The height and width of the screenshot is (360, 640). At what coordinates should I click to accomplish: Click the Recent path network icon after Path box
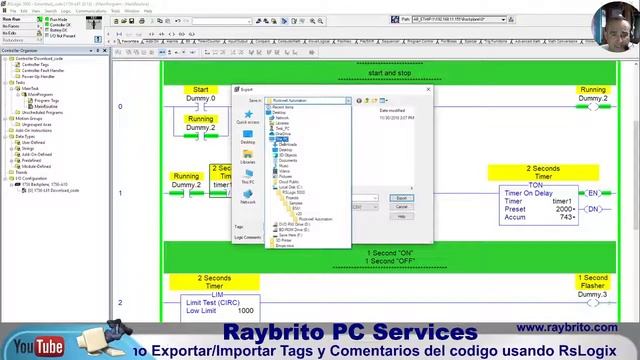click(x=511, y=19)
